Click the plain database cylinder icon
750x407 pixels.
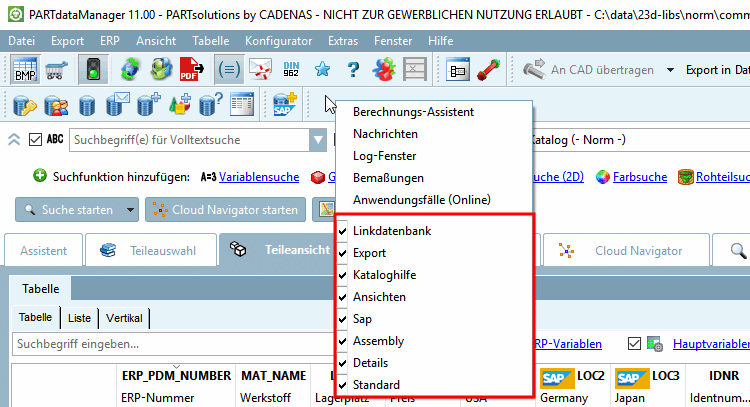click(87, 105)
